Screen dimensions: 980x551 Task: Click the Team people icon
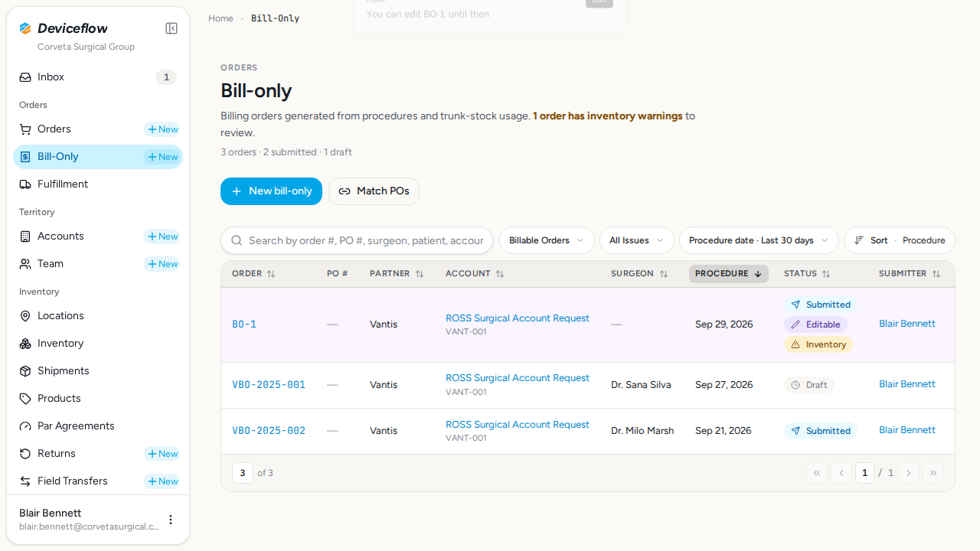click(x=25, y=264)
